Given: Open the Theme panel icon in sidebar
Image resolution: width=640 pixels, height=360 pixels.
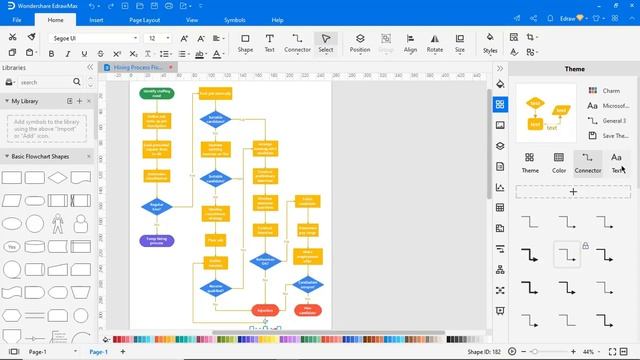Looking at the screenshot, I should coord(500,104).
